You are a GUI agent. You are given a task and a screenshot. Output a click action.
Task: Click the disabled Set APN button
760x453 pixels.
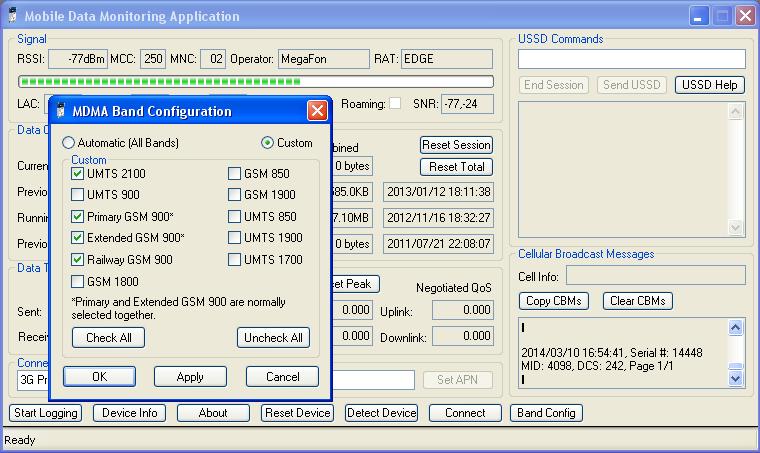pos(458,379)
